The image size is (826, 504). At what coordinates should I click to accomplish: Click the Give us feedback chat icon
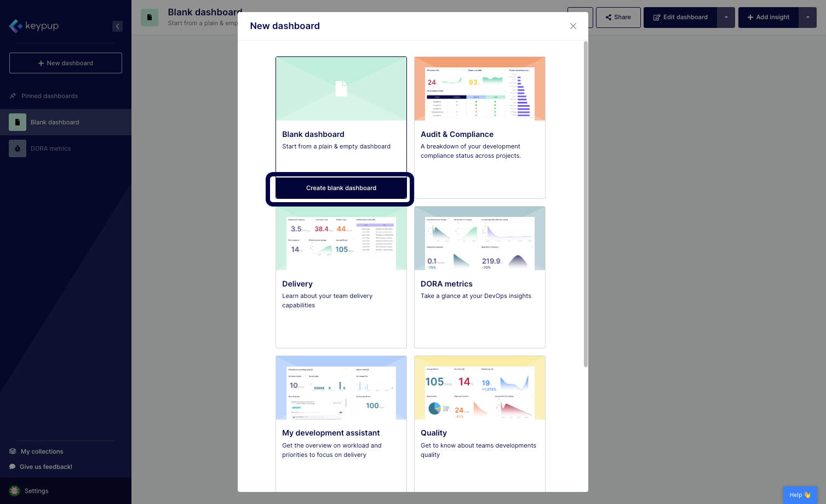pyautogui.click(x=12, y=466)
